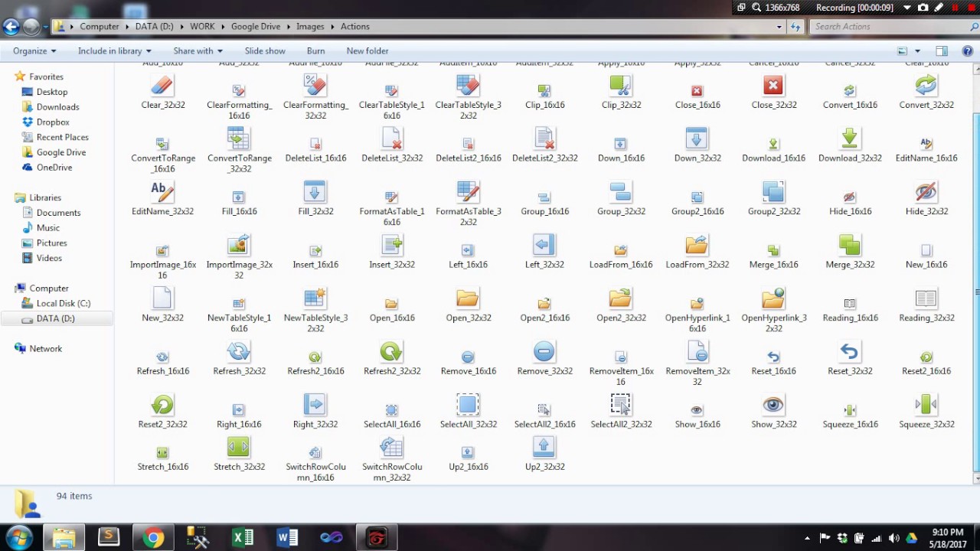Open the Up2_32x32 image
The image size is (980, 551).
pos(544,447)
